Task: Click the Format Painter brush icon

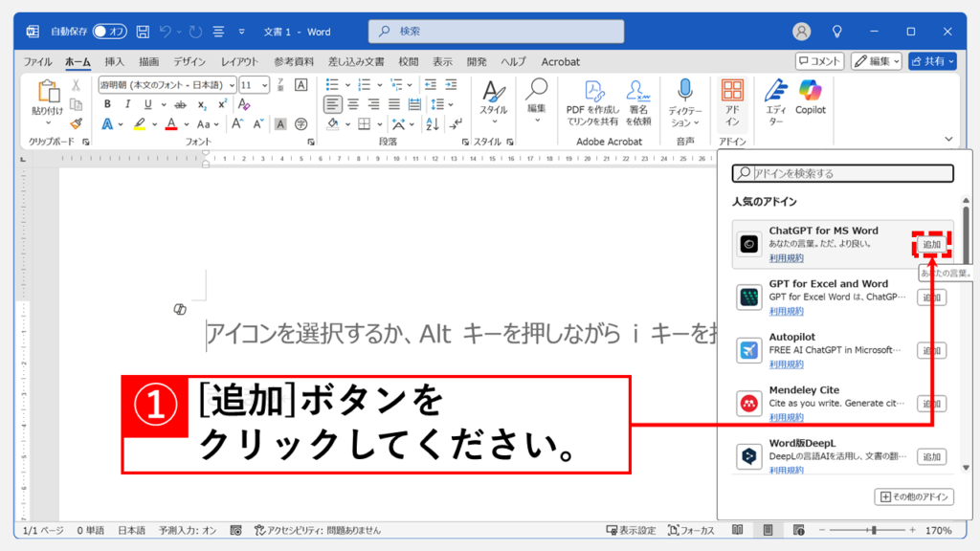Action: [76, 123]
